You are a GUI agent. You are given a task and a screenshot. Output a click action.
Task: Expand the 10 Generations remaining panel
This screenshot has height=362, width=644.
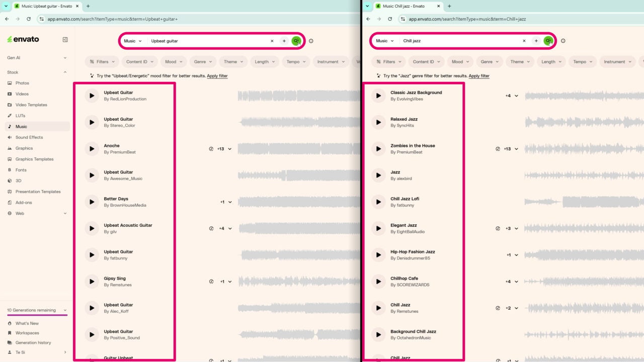click(37, 310)
